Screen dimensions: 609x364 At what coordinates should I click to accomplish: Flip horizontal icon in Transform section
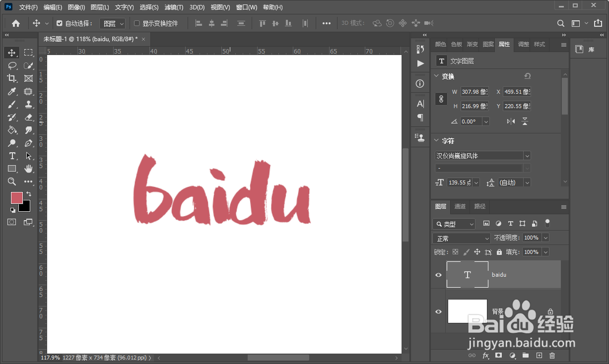(511, 121)
